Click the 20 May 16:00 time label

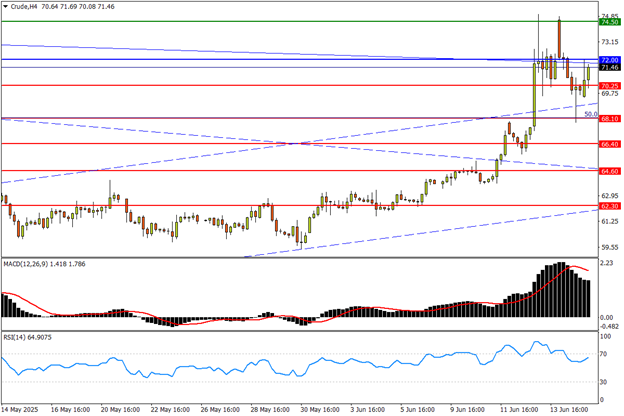[x=120, y=410]
